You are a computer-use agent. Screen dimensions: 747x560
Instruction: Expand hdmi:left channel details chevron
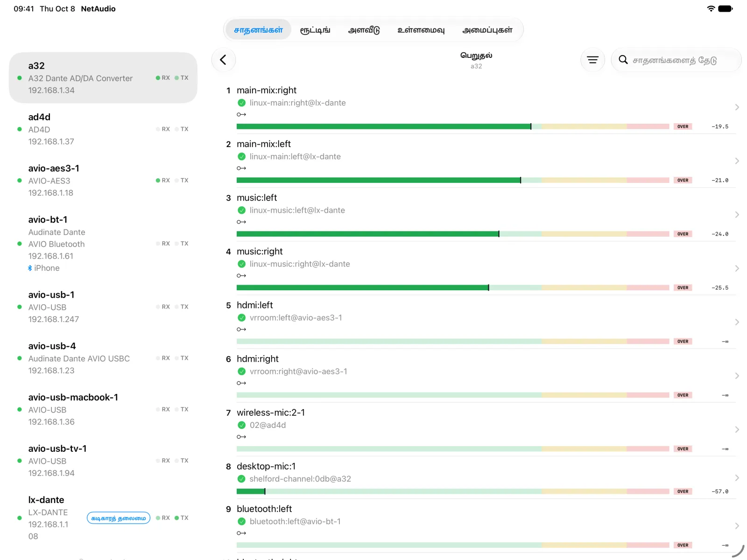[x=737, y=322]
